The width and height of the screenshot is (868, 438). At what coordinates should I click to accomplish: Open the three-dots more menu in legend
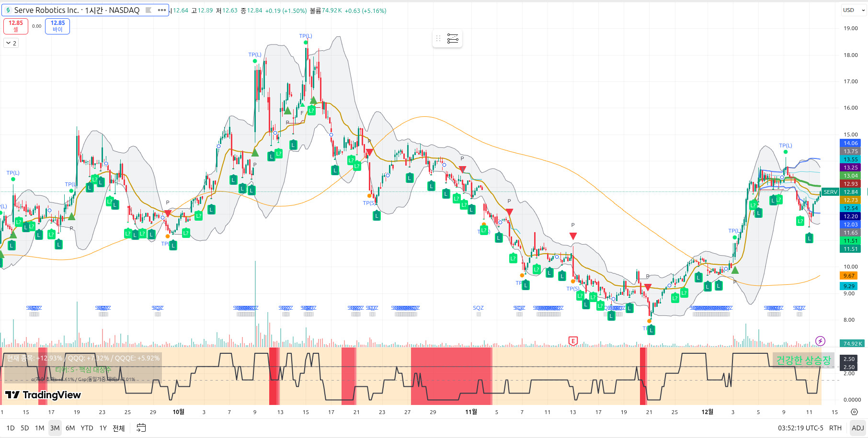point(162,10)
